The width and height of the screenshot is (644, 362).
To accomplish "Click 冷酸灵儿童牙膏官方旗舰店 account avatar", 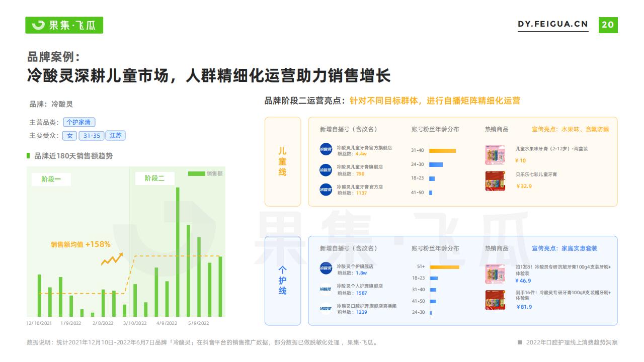I will [x=326, y=149].
